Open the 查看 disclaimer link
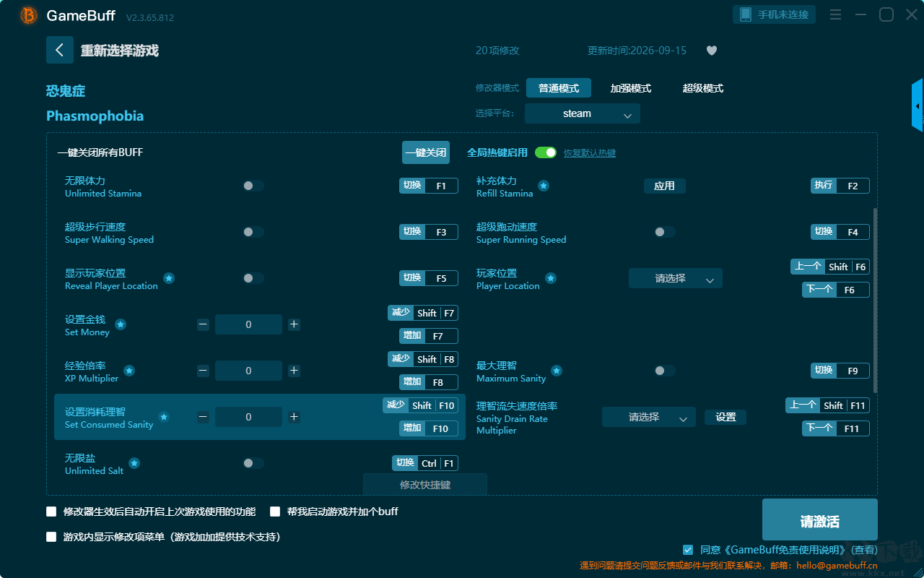Screen dimensions: 924x578 point(863,550)
